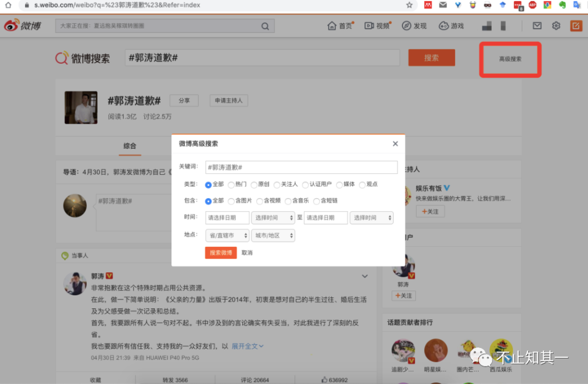Viewport: 588px width, 384px height.
Task: Open 追剧少... contributor avatar
Action: (x=403, y=351)
